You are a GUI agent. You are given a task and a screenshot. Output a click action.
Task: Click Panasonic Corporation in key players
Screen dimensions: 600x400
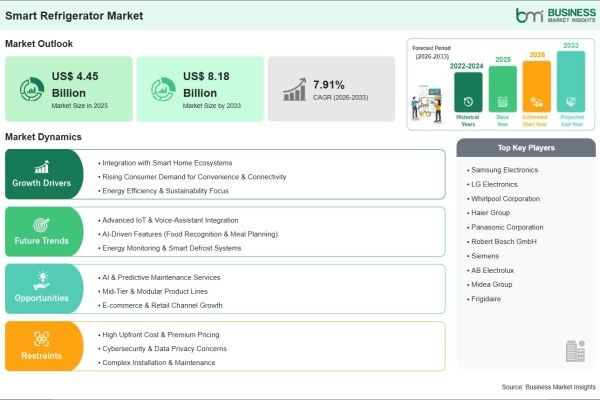(x=505, y=227)
